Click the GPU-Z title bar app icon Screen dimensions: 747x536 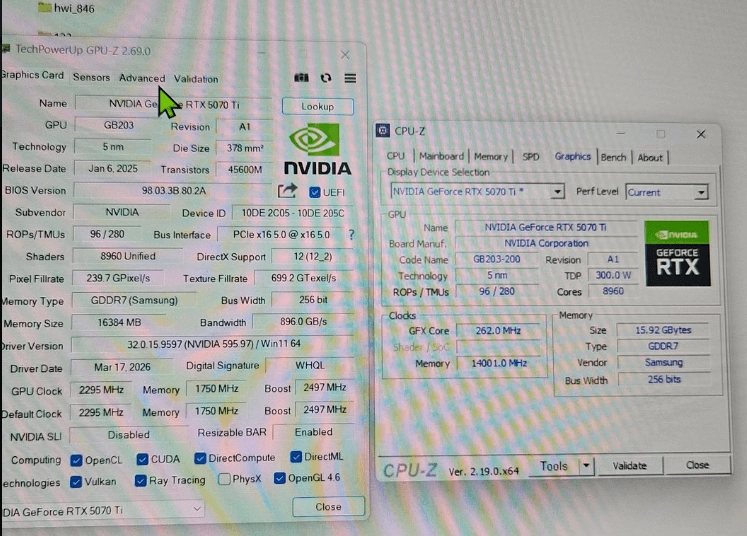pyautogui.click(x=6, y=49)
